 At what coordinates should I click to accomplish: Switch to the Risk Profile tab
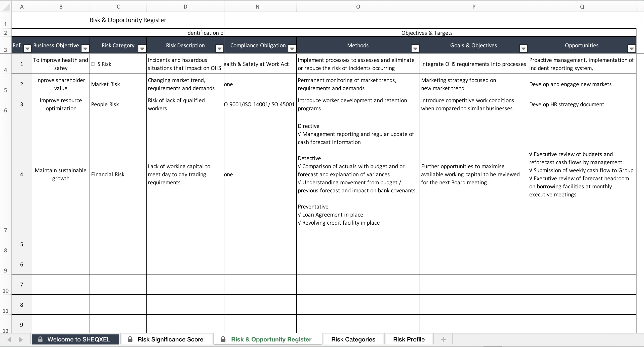[409, 339]
